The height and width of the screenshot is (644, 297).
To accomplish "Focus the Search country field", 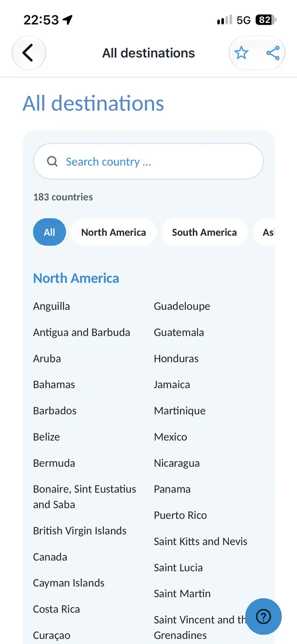I will coord(148,161).
